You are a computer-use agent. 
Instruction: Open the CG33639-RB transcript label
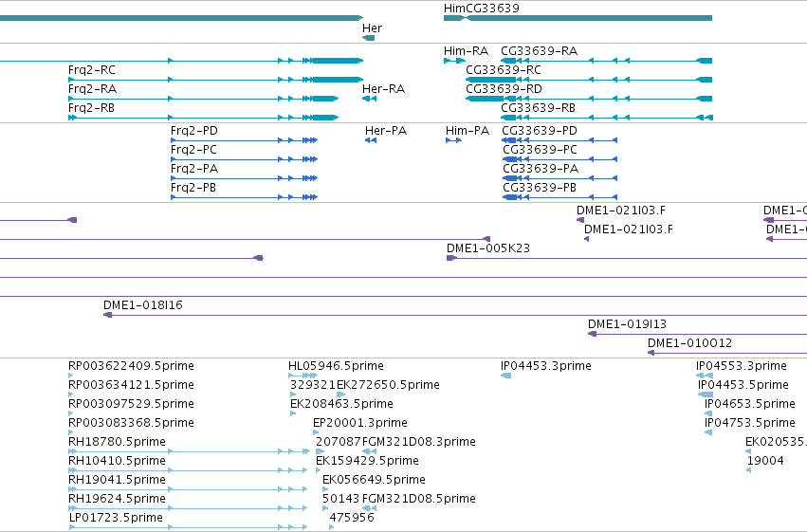pos(538,108)
